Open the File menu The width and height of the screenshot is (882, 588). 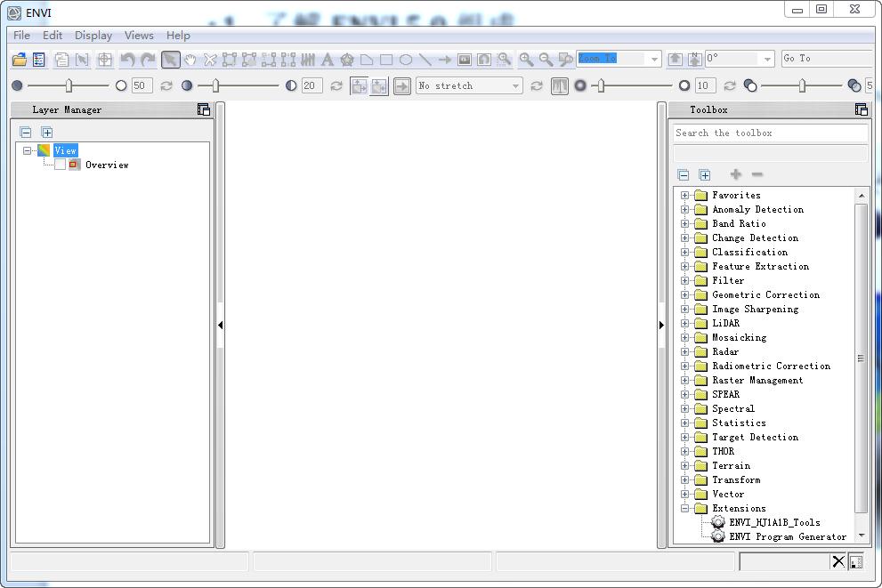tap(21, 36)
